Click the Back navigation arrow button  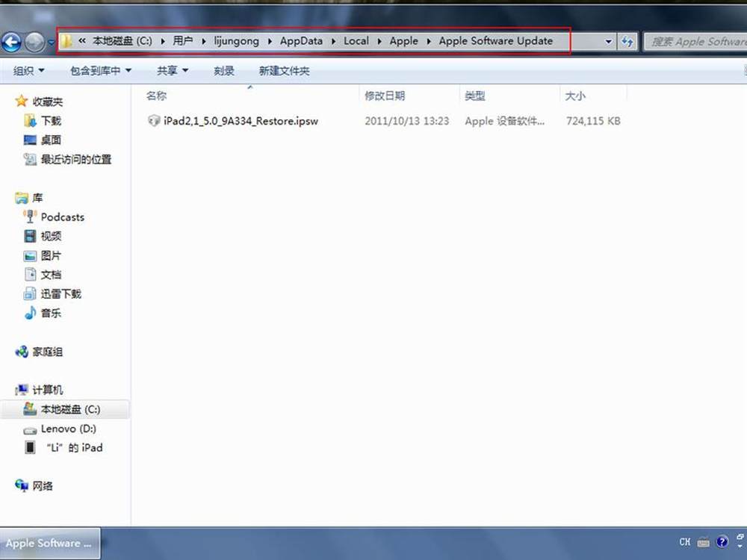pos(11,42)
